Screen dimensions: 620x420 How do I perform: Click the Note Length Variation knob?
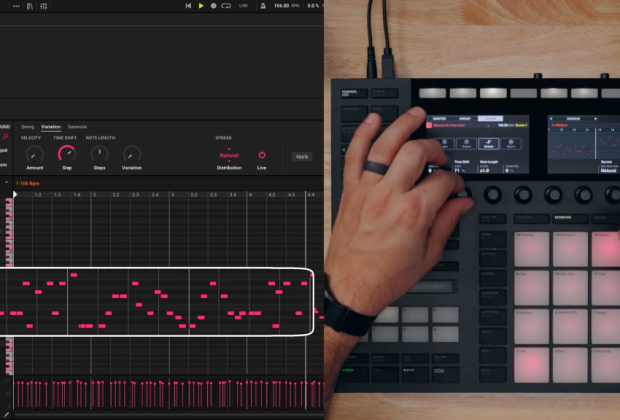pos(132,153)
